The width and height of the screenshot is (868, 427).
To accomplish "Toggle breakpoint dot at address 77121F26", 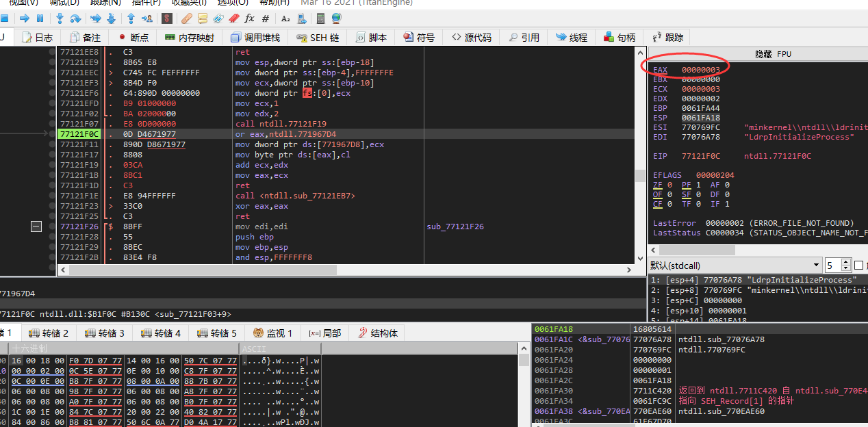I will pyautogui.click(x=53, y=227).
